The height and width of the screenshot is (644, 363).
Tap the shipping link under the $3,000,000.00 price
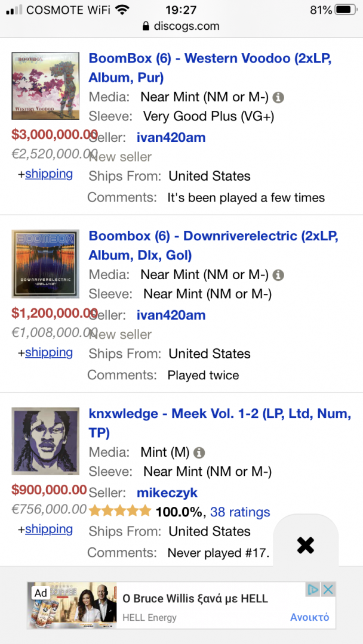coord(49,174)
